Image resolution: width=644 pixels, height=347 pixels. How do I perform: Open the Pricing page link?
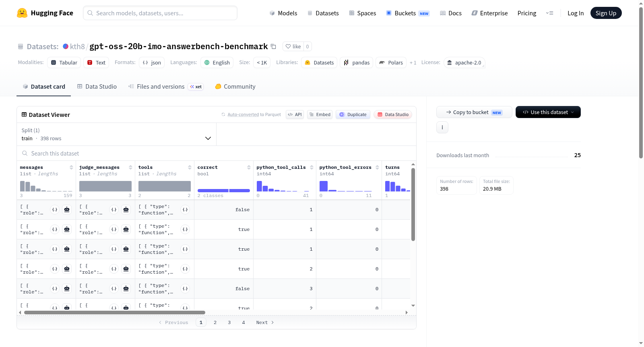[527, 13]
